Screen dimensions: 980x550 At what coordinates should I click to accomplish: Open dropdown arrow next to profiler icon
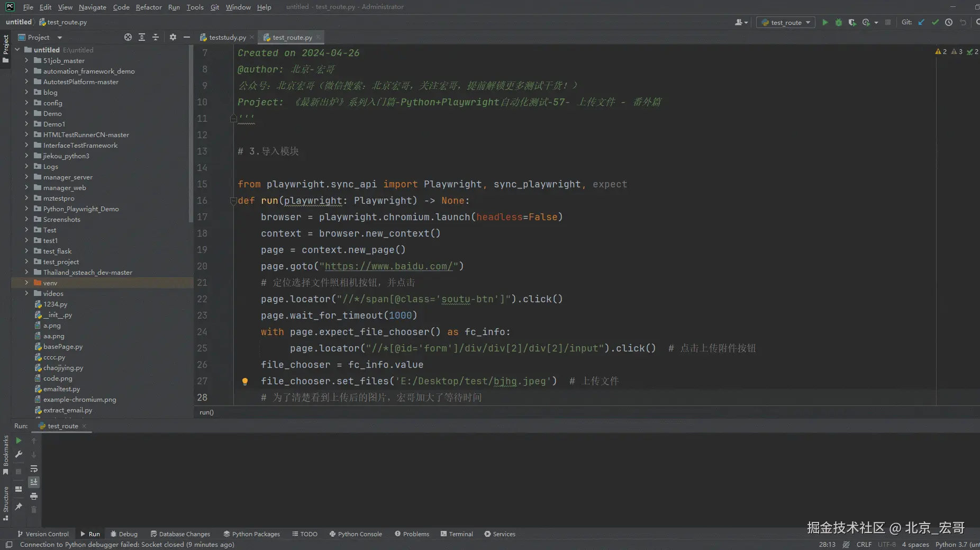coord(876,22)
